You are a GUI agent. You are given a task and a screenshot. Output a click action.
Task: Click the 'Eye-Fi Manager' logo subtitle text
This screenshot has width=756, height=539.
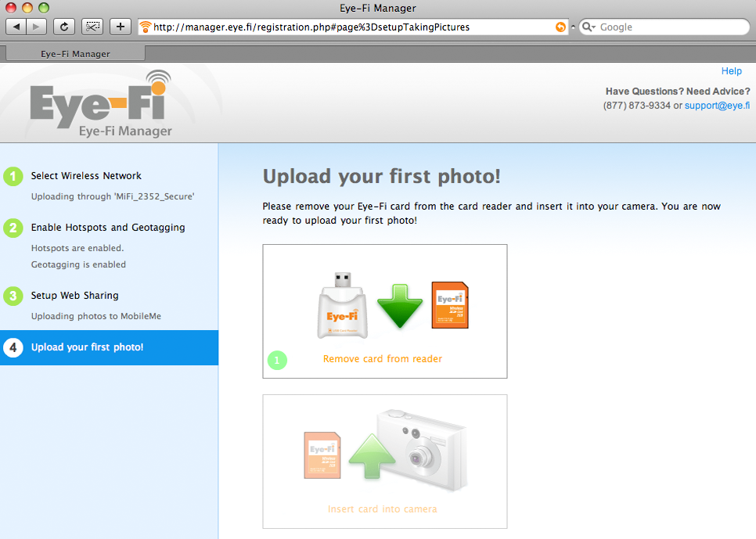click(125, 131)
